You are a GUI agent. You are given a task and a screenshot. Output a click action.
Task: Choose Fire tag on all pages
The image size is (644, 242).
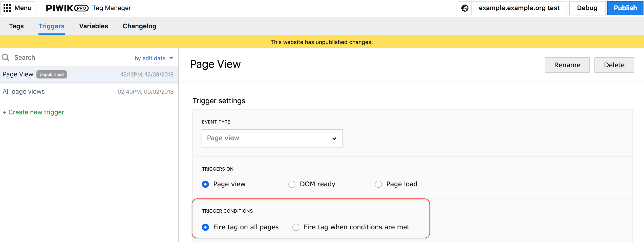205,227
